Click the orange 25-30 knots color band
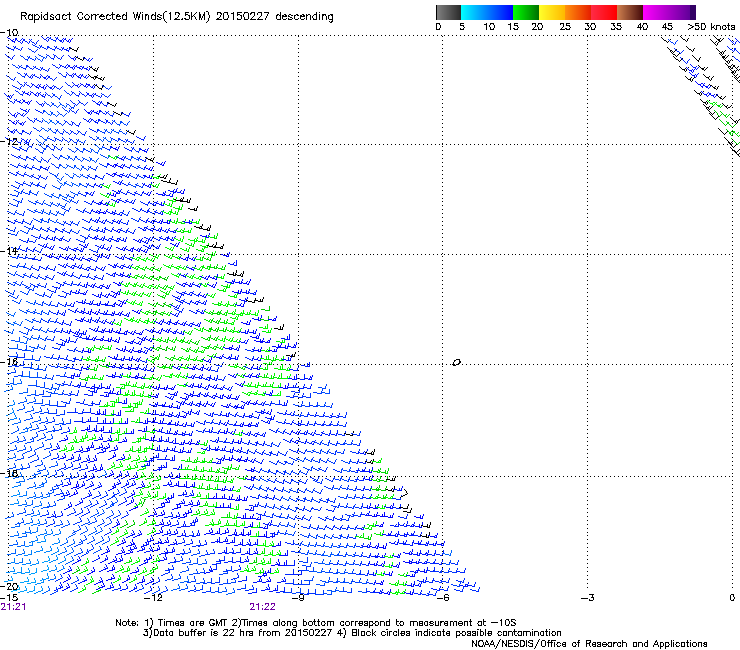The width and height of the screenshot is (740, 650). pos(578,12)
